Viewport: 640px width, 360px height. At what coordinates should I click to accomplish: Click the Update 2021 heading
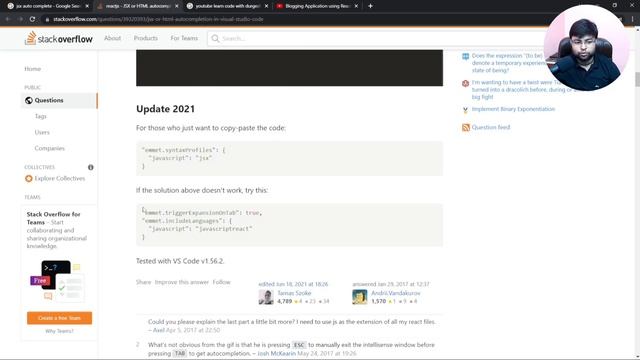(x=165, y=109)
